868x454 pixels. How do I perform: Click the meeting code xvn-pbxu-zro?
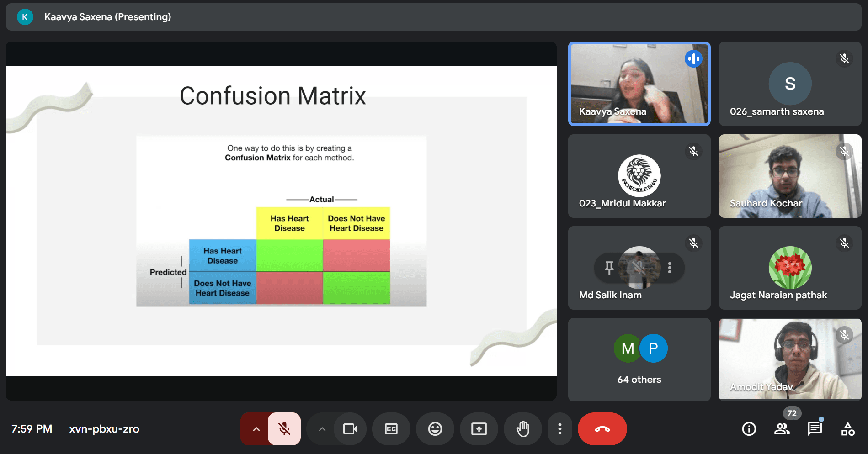tap(104, 429)
